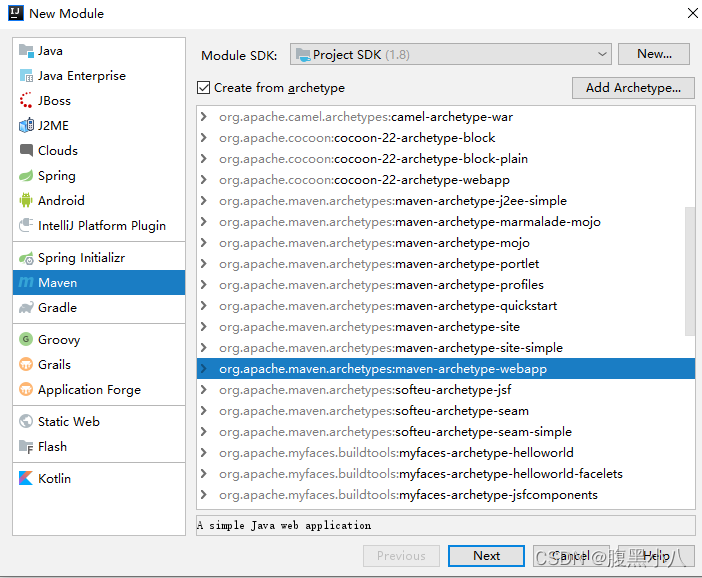Click the Grails orange icon
The height and width of the screenshot is (578, 702).
coord(26,364)
